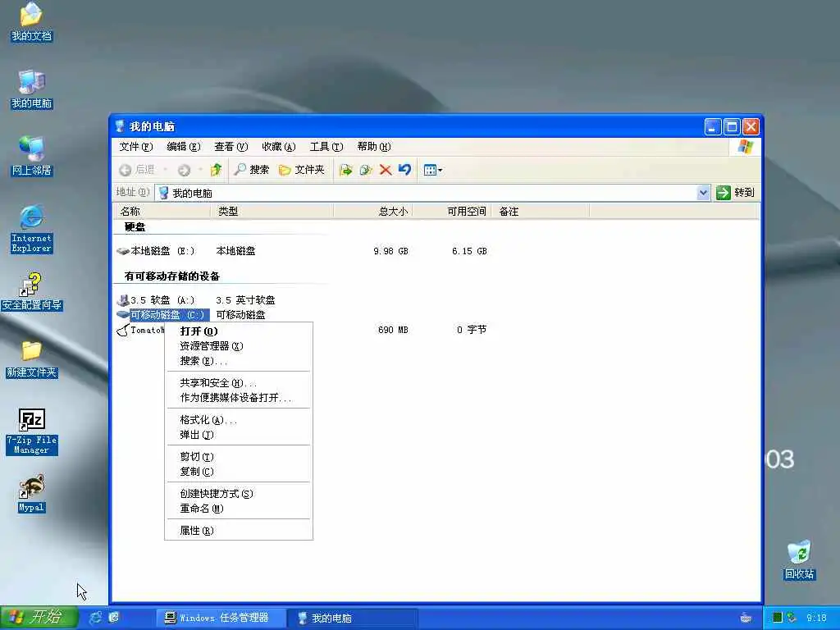Open the 帮助(H) menu
The height and width of the screenshot is (630, 840).
tap(374, 146)
